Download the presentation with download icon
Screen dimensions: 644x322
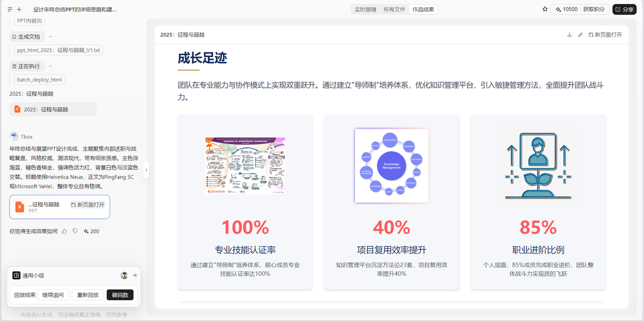pyautogui.click(x=570, y=35)
